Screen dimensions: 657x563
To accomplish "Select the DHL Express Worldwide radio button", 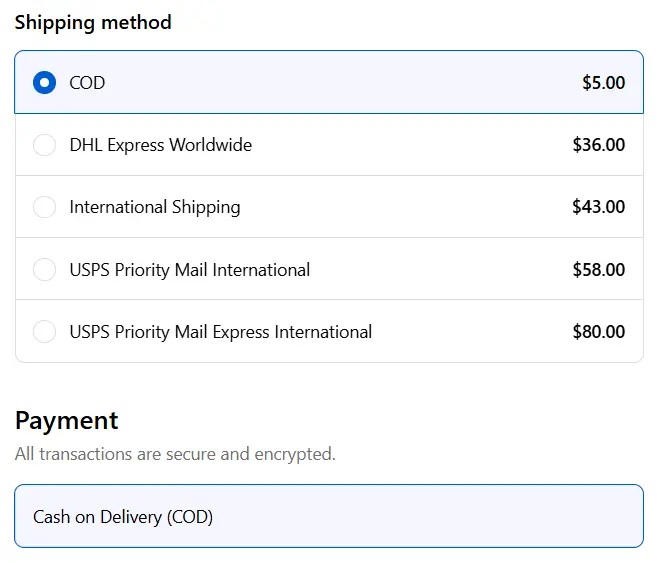I will pyautogui.click(x=44, y=145).
